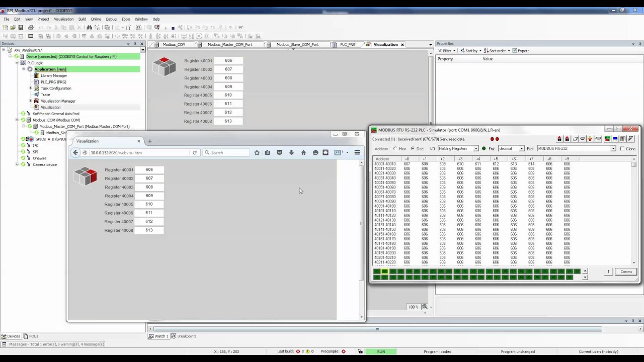Switch to the Modbus_COM editor tab
This screenshot has height=362, width=644.
pos(174,44)
